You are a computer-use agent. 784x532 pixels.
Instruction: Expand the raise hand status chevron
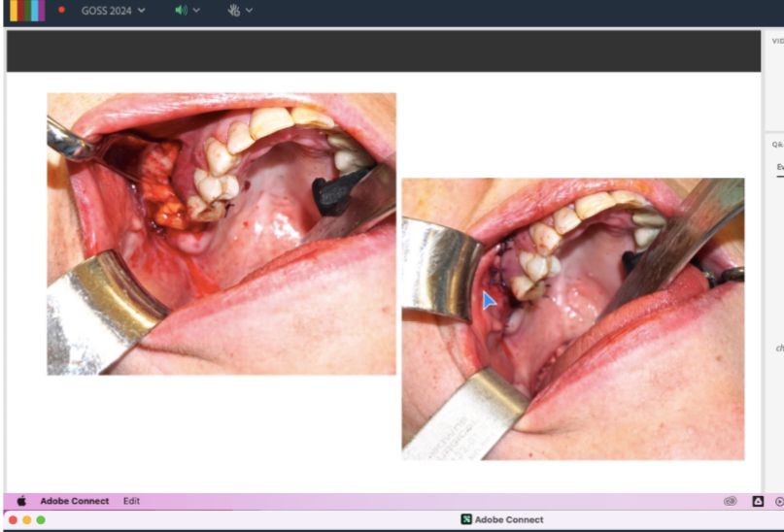point(249,10)
